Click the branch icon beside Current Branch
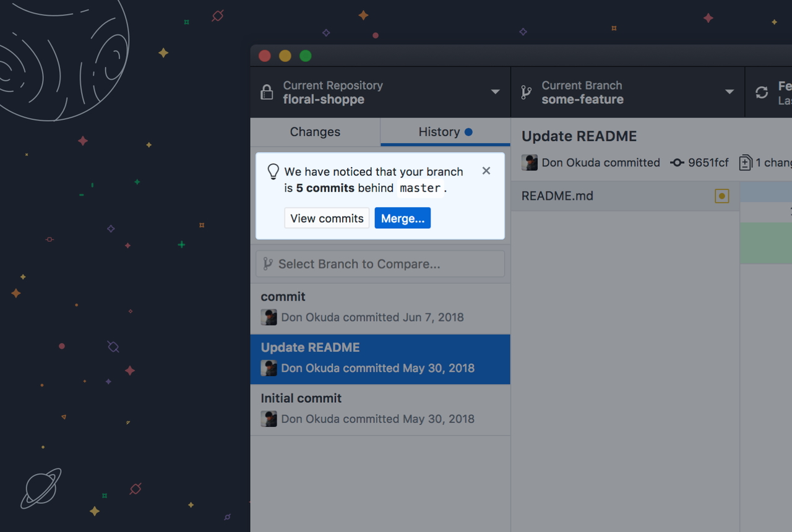The image size is (792, 532). click(x=527, y=92)
